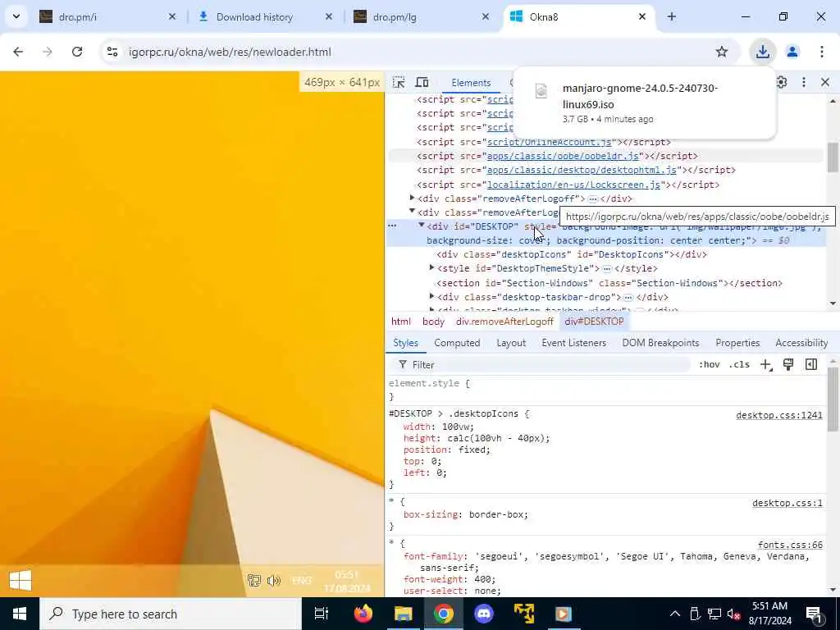Image resolution: width=840 pixels, height=630 pixels.
Task: Open new tab with plus button
Action: pyautogui.click(x=671, y=17)
